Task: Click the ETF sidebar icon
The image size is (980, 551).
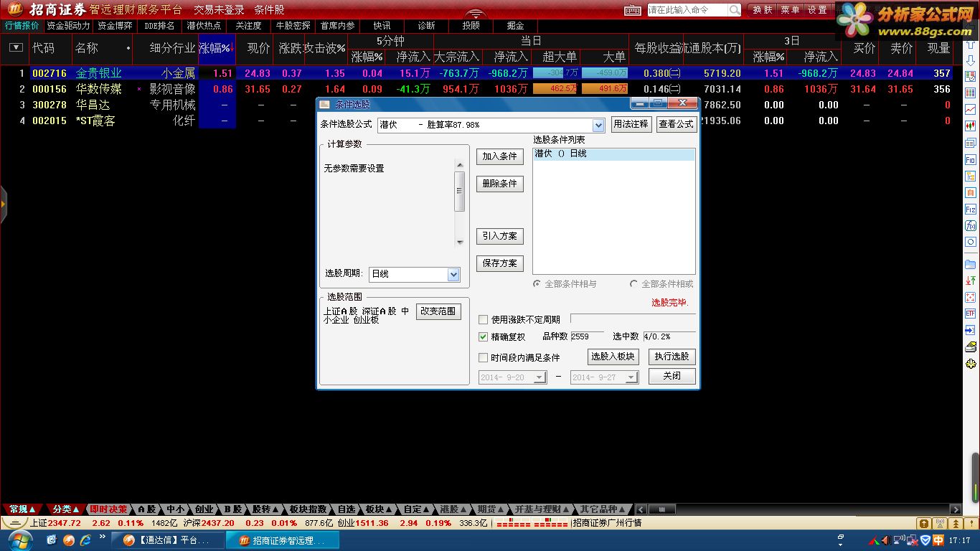Action: coord(971,314)
